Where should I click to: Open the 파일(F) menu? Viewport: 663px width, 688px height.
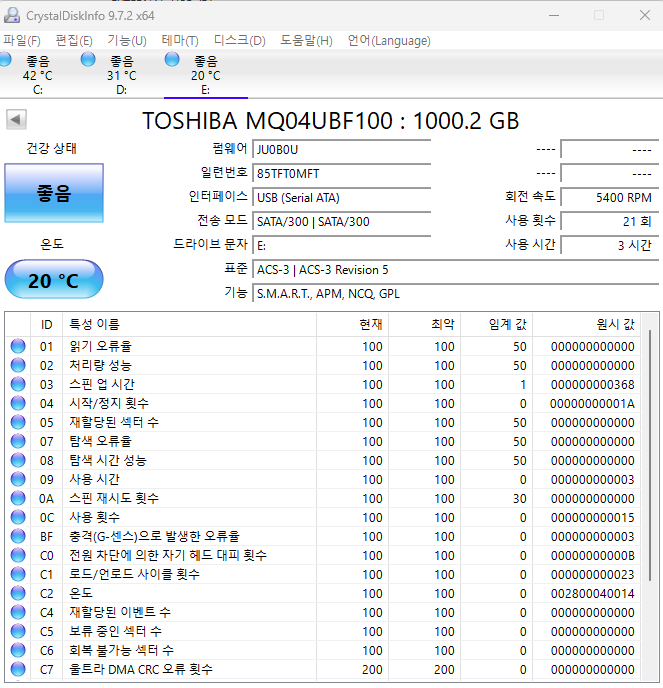point(22,41)
